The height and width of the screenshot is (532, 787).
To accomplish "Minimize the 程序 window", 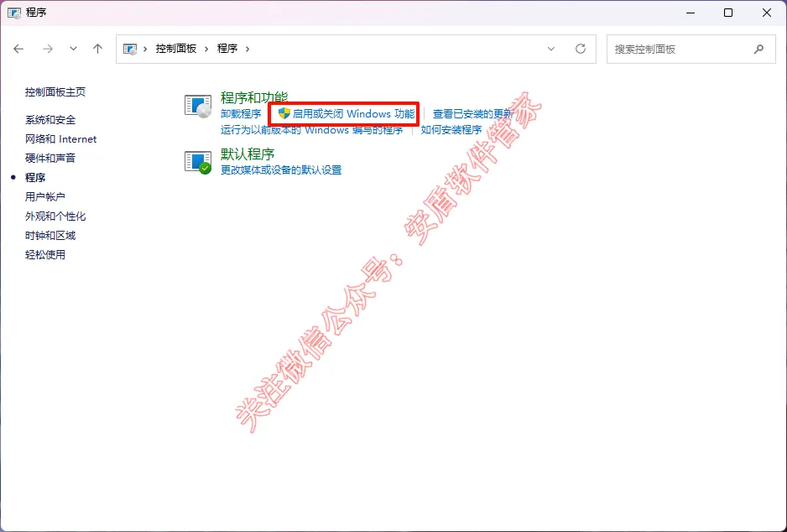I will tap(691, 13).
